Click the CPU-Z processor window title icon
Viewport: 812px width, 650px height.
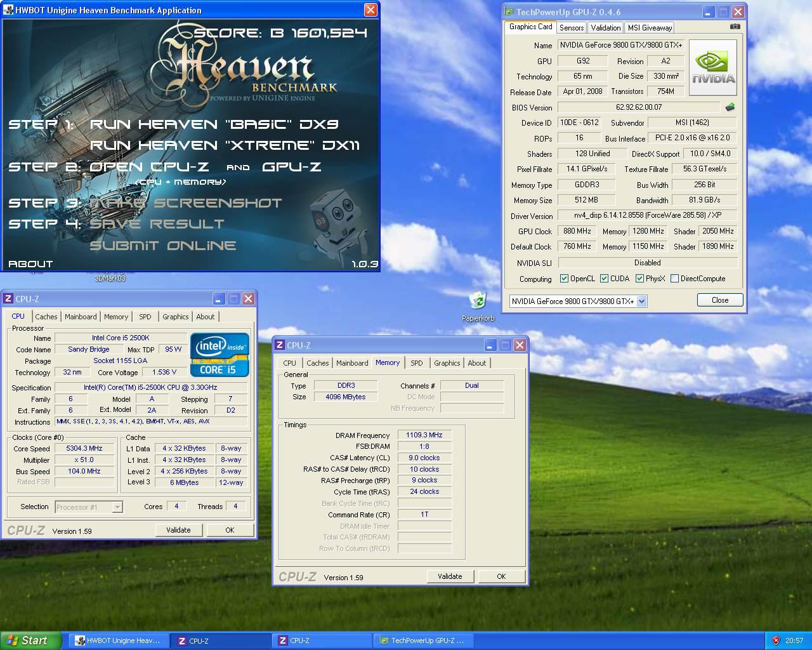pyautogui.click(x=8, y=298)
